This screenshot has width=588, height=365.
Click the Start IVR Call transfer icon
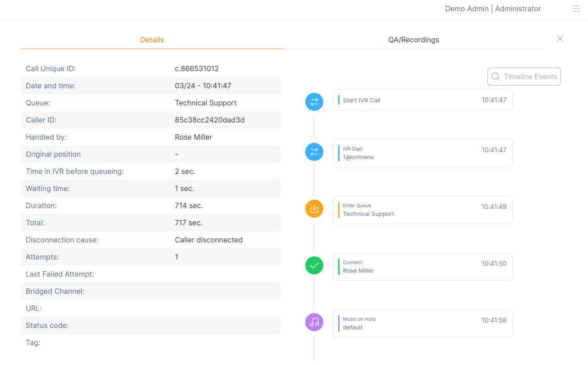[x=314, y=102]
